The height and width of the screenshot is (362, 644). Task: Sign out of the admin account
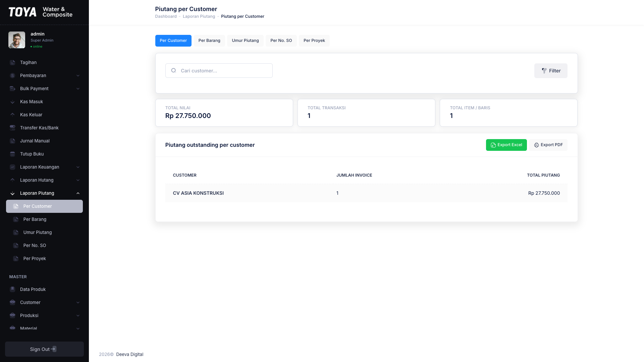tap(44, 349)
